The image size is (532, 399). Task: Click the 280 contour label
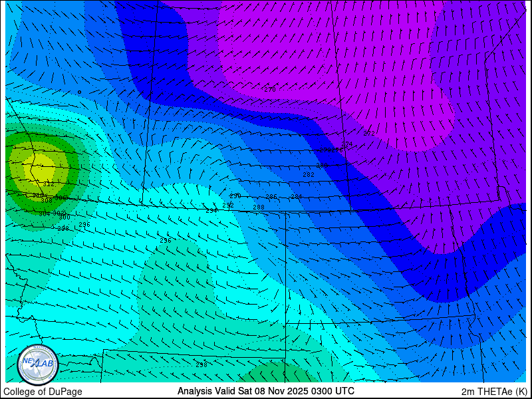322,166
